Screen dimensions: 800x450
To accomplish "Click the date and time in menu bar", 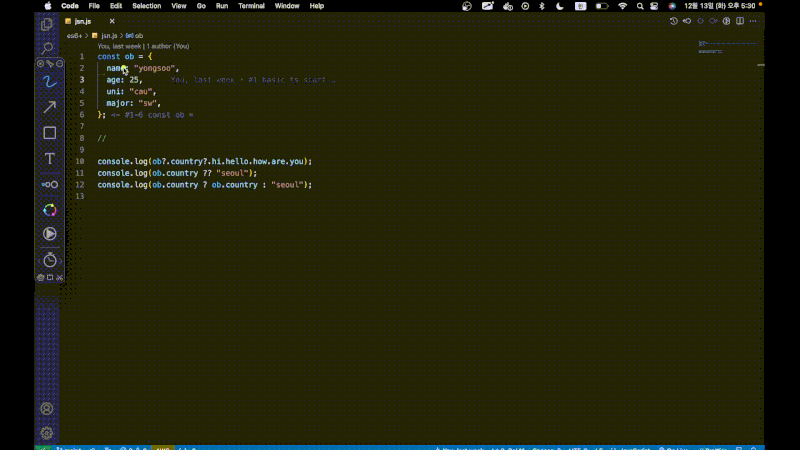I will click(719, 6).
